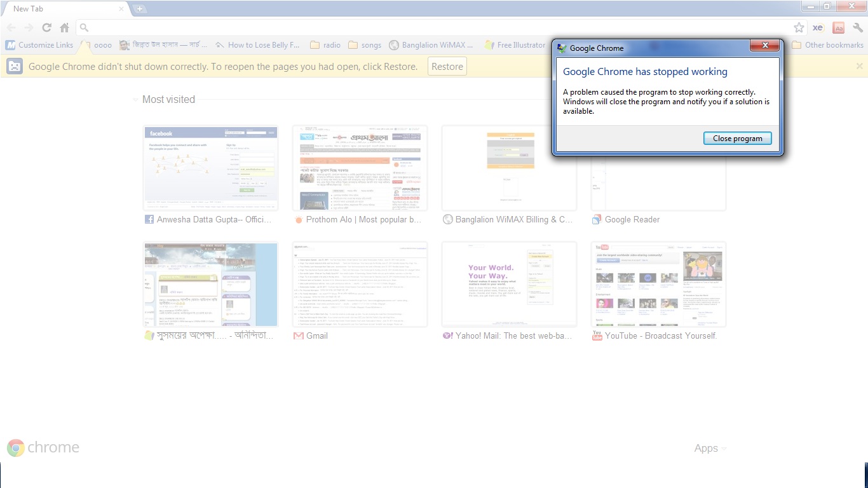This screenshot has height=488, width=868.
Task: Close the Google Chrome crash dialog
Action: coord(765,45)
